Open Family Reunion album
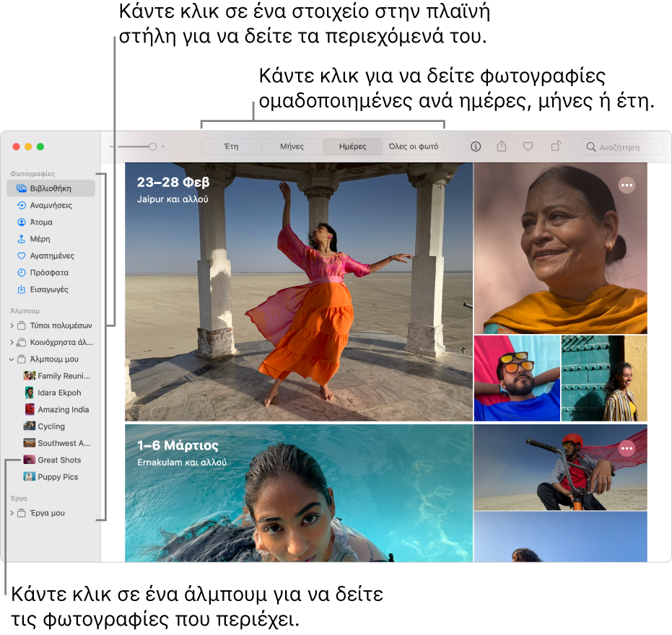 coord(57,376)
